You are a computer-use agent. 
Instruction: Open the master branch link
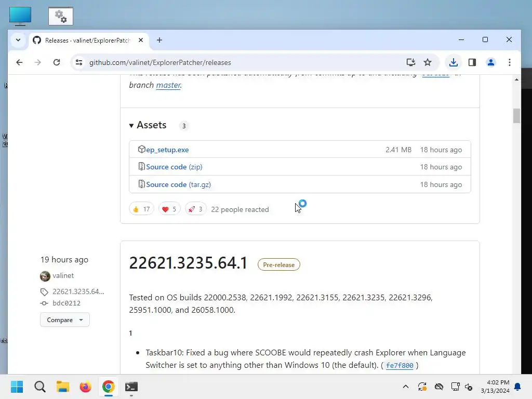pos(168,85)
